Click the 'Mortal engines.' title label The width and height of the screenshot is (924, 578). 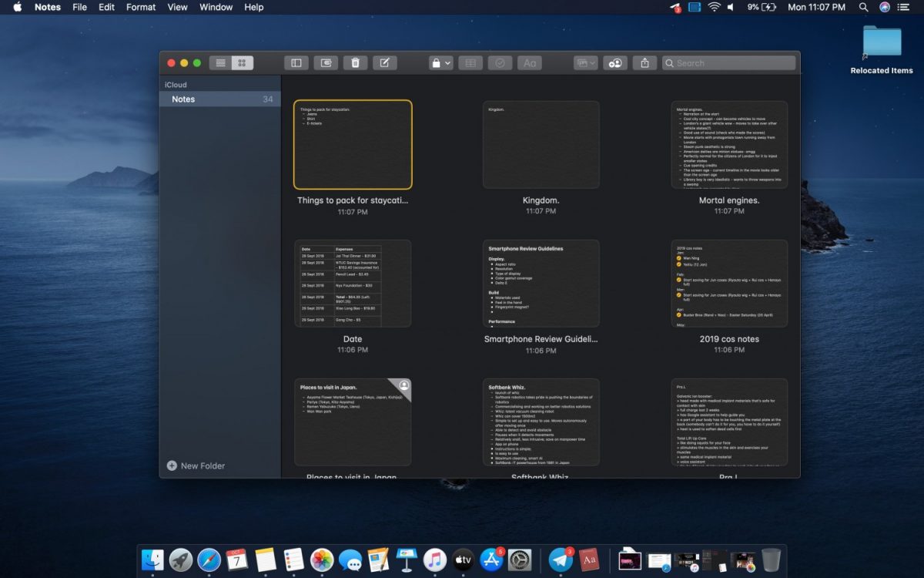tap(729, 200)
